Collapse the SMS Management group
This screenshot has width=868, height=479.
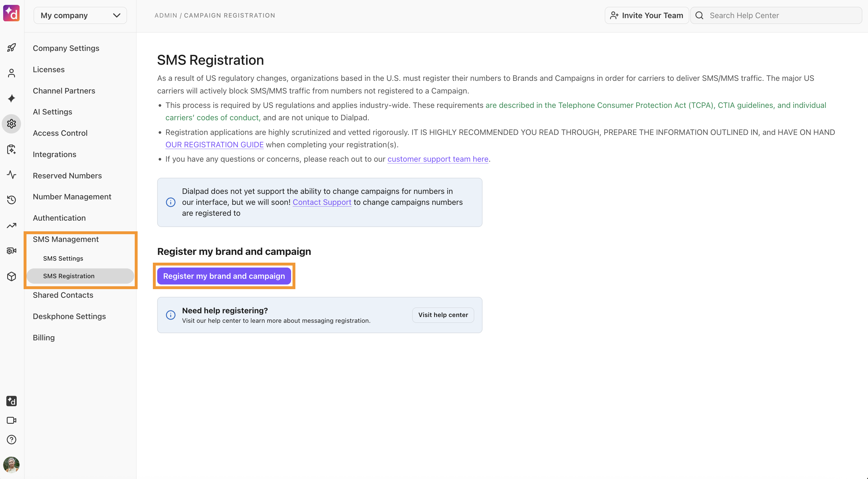[x=66, y=239]
